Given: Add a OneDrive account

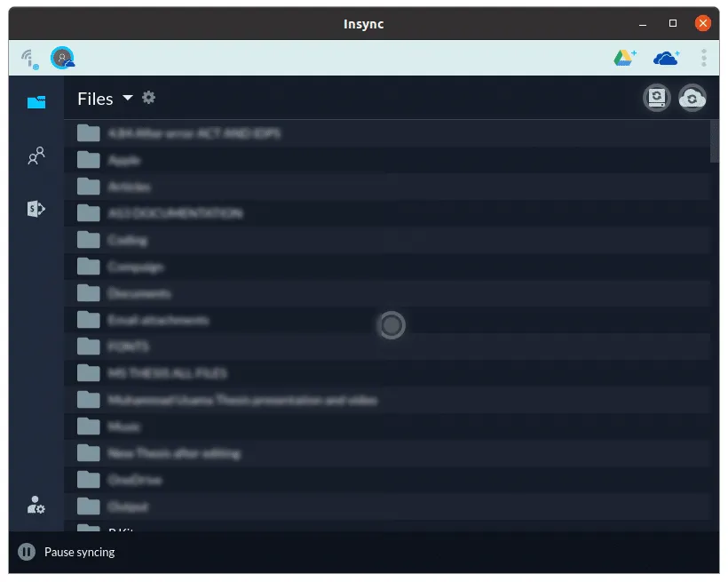Looking at the screenshot, I should tap(666, 58).
